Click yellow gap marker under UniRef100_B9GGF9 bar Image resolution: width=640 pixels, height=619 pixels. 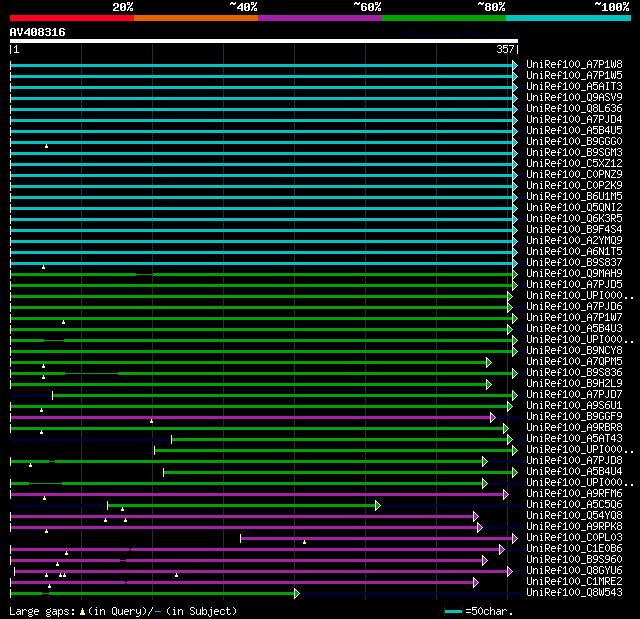pyautogui.click(x=151, y=421)
